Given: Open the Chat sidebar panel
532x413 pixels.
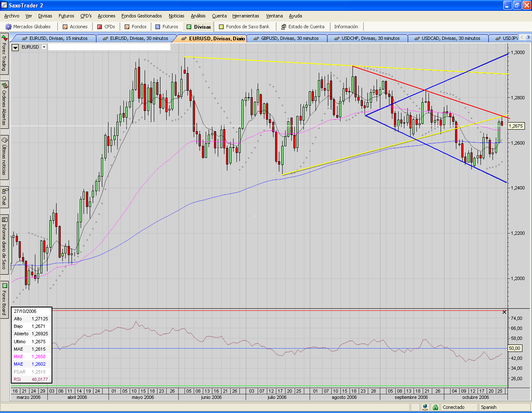Looking at the screenshot, I should pos(4,197).
